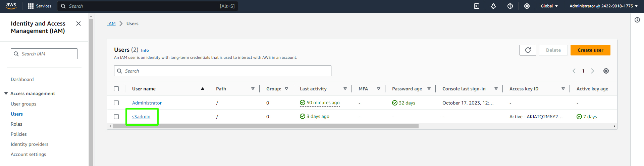Image resolution: width=644 pixels, height=166 pixels.
Task: Open the Global region dropdown
Action: click(x=549, y=6)
